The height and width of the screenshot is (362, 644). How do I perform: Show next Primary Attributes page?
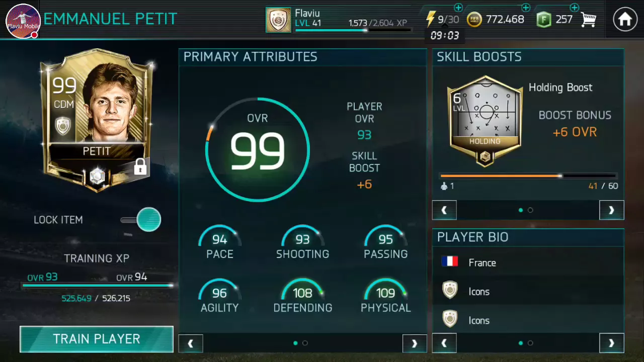(x=415, y=343)
